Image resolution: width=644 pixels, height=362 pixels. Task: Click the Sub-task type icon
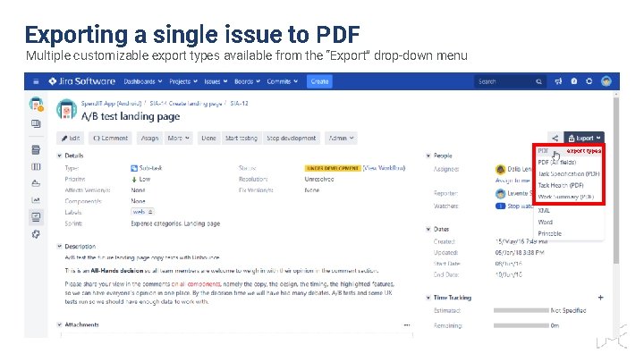[134, 168]
